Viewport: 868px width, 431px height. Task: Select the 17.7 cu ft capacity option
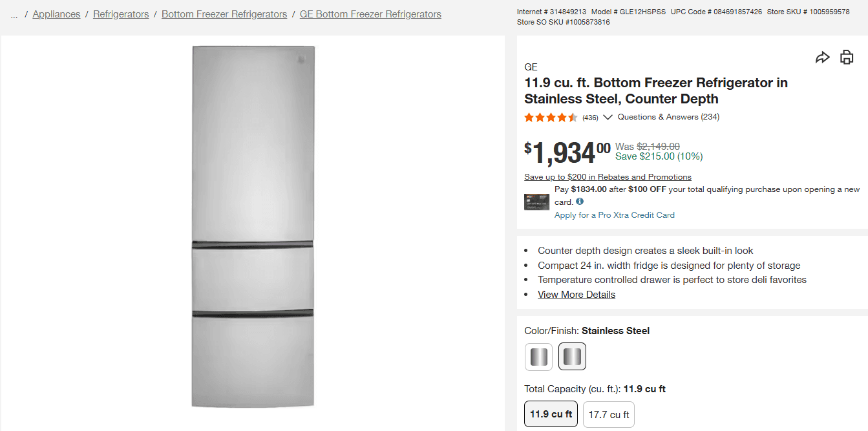[x=608, y=414]
